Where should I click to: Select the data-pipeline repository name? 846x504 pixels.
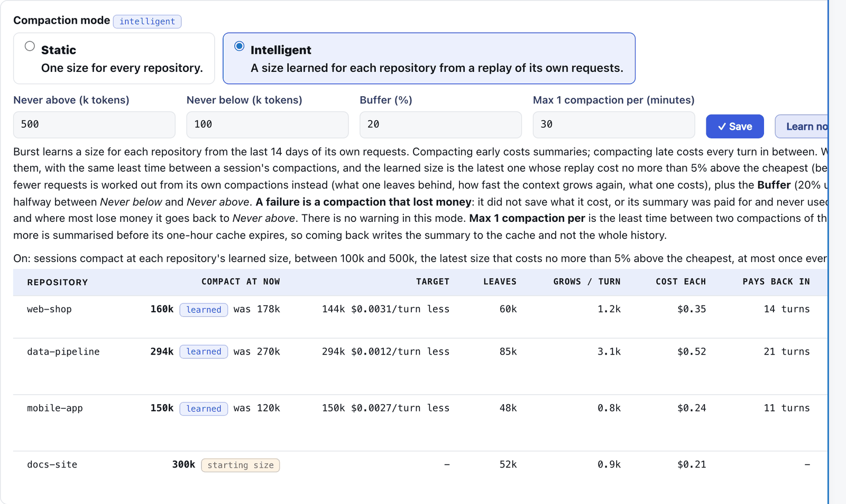pos(63,351)
